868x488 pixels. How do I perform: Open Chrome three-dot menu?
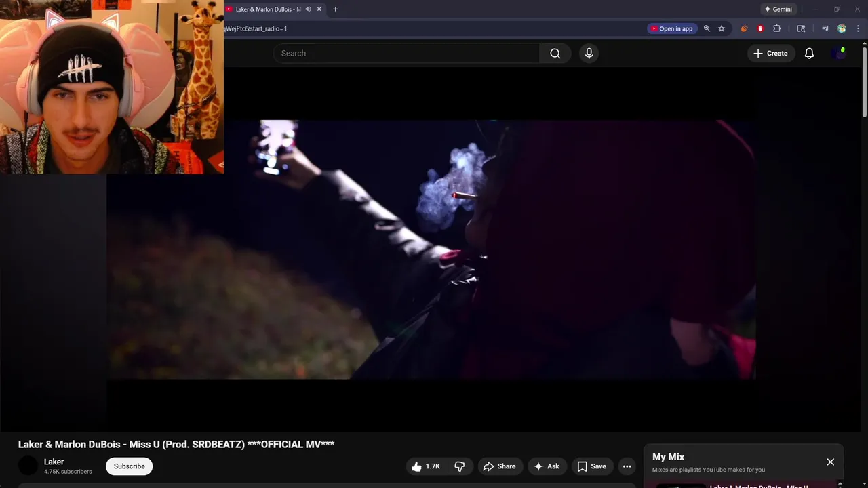pyautogui.click(x=858, y=28)
